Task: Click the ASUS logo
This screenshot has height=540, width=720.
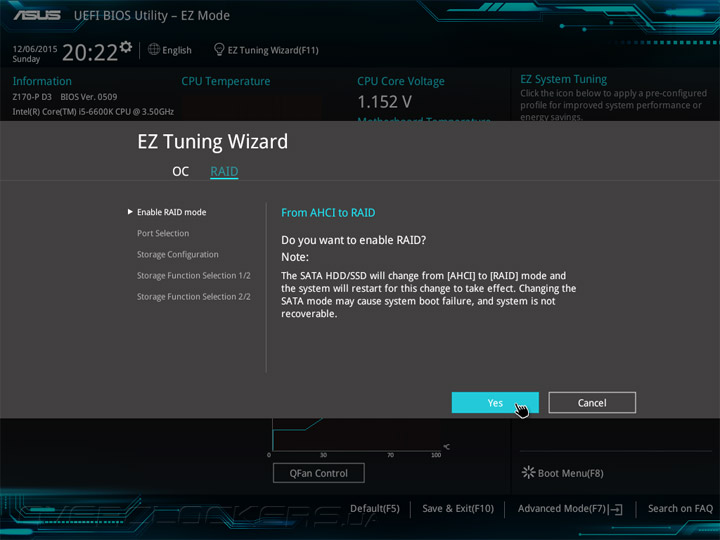Action: pos(37,15)
